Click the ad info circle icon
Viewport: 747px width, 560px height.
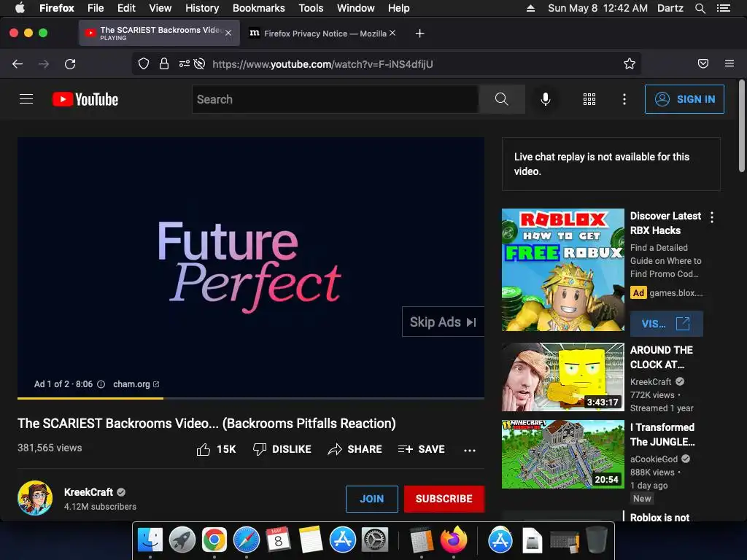click(x=101, y=384)
